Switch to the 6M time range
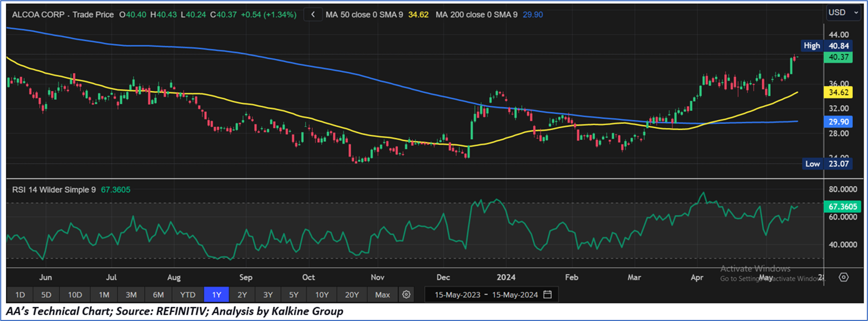Screen dimensions: 868x321 (x=158, y=295)
